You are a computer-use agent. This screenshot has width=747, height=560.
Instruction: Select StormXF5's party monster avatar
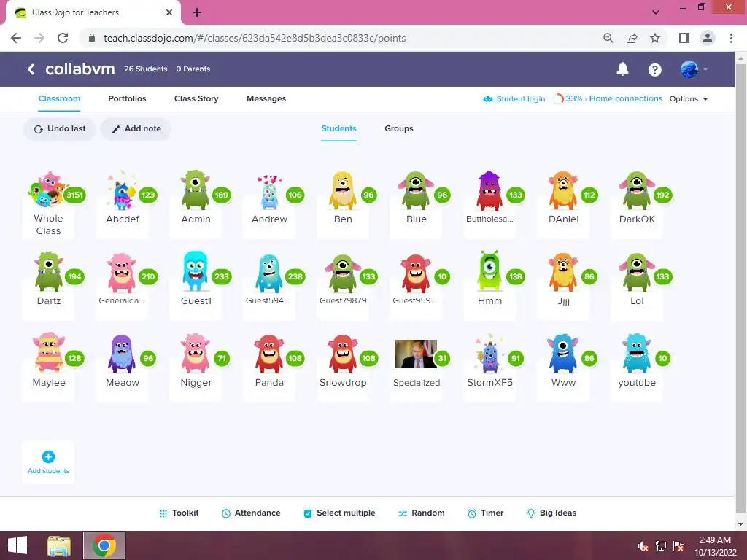(x=489, y=355)
